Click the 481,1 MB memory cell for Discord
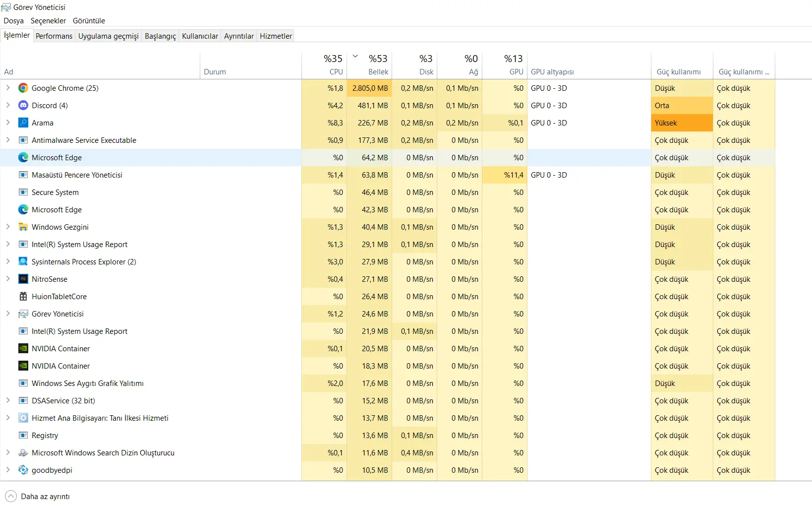Viewport: 812px width, 509px height. click(369, 106)
